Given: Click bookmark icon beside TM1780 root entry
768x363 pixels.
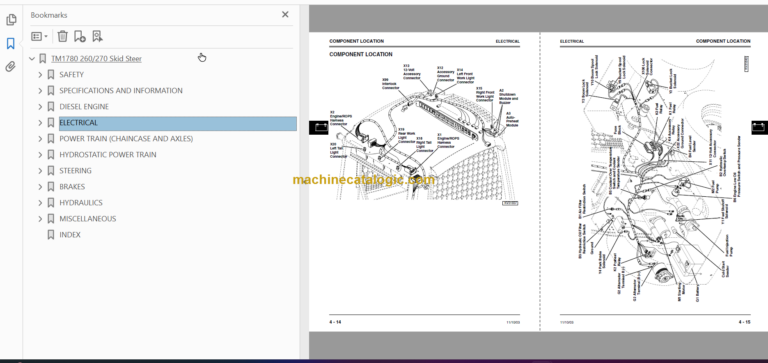Looking at the screenshot, I should click(x=43, y=59).
